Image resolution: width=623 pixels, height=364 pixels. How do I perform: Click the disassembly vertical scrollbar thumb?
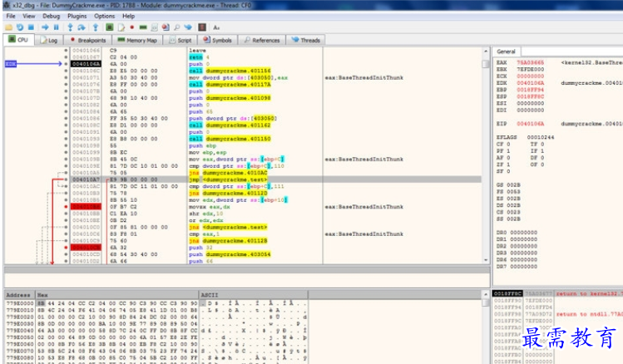tap(486, 64)
